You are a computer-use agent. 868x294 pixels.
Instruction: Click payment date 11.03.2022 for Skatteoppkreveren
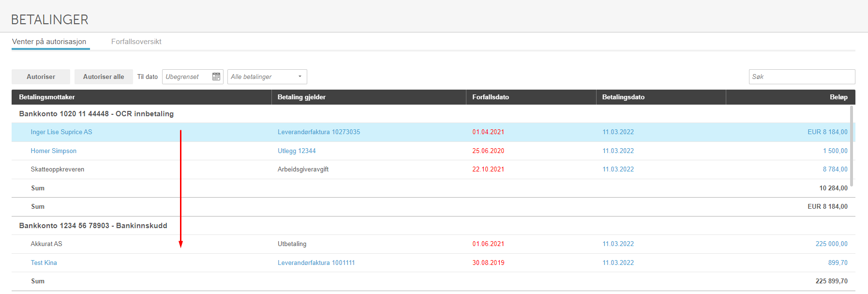(618, 169)
